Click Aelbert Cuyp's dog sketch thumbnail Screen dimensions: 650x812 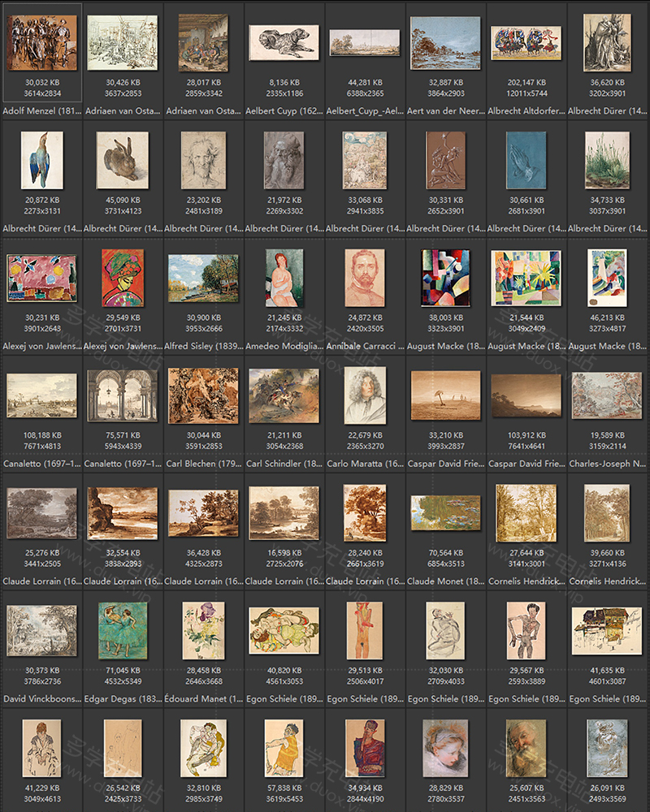[282, 42]
